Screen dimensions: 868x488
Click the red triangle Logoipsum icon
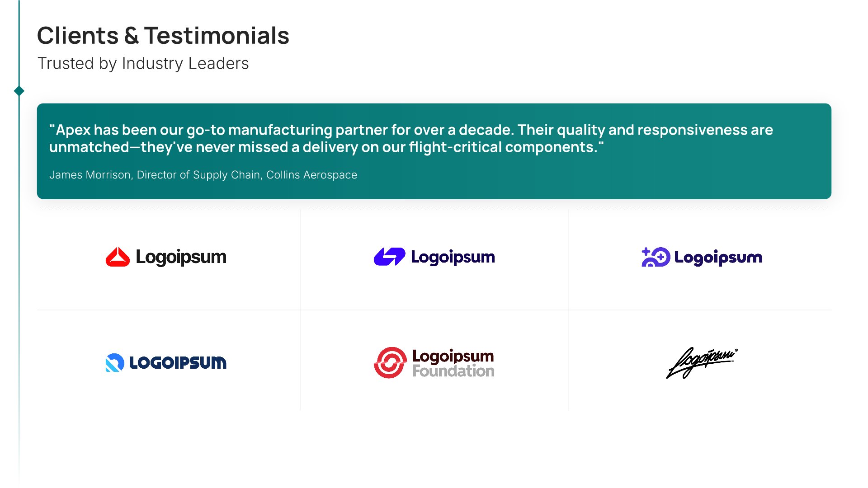(118, 257)
